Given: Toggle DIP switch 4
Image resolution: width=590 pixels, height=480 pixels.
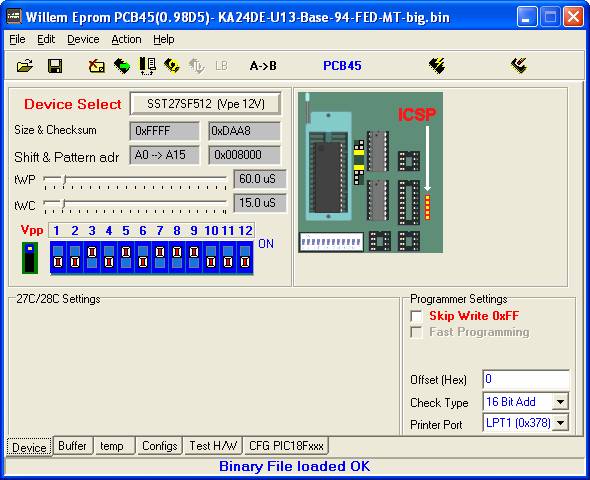Looking at the screenshot, I should pos(109,257).
